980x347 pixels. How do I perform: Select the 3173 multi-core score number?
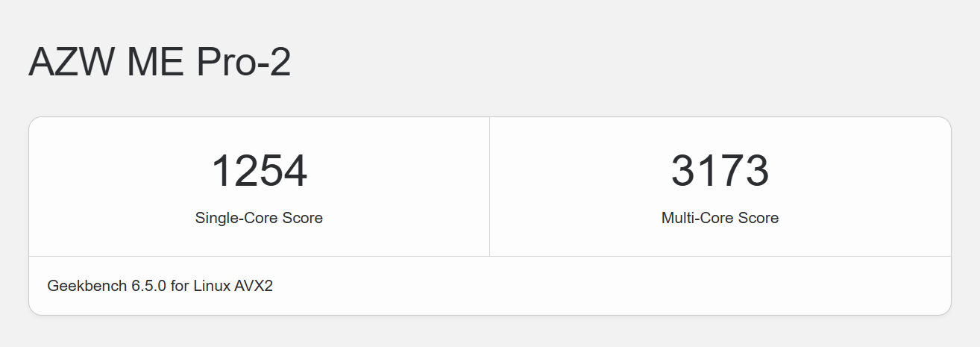(720, 171)
